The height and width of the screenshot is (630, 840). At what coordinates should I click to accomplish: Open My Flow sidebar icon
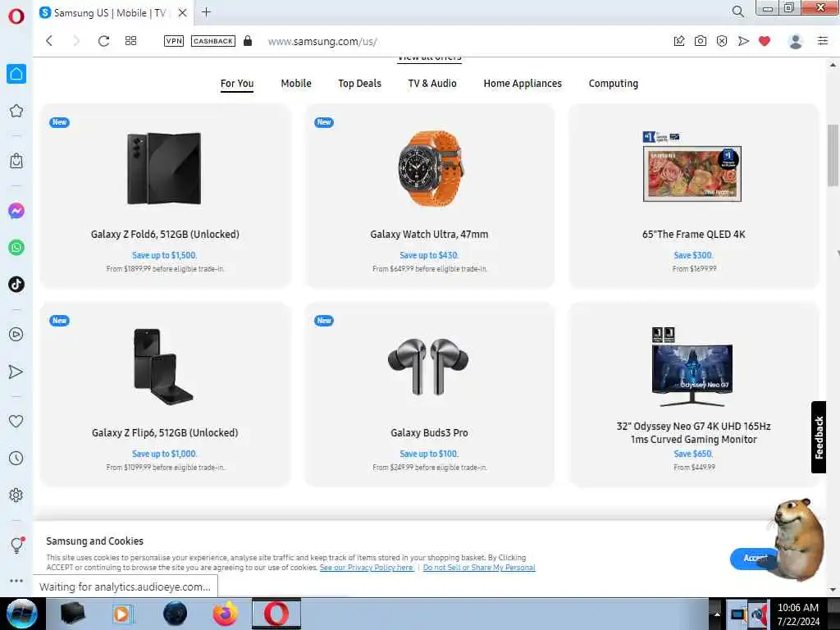(16, 372)
